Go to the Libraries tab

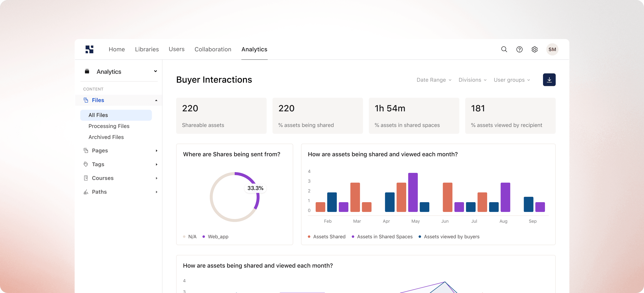(147, 49)
